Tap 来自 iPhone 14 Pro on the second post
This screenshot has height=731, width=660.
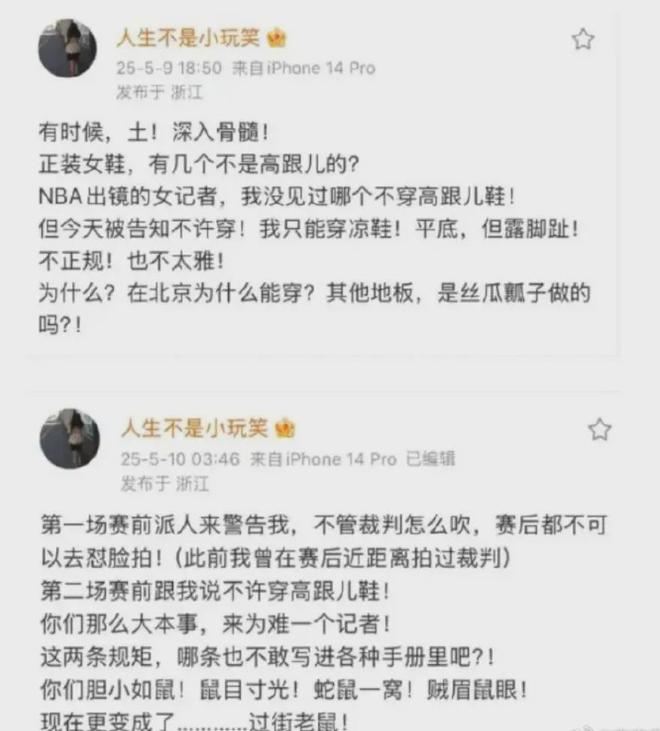[x=323, y=459]
